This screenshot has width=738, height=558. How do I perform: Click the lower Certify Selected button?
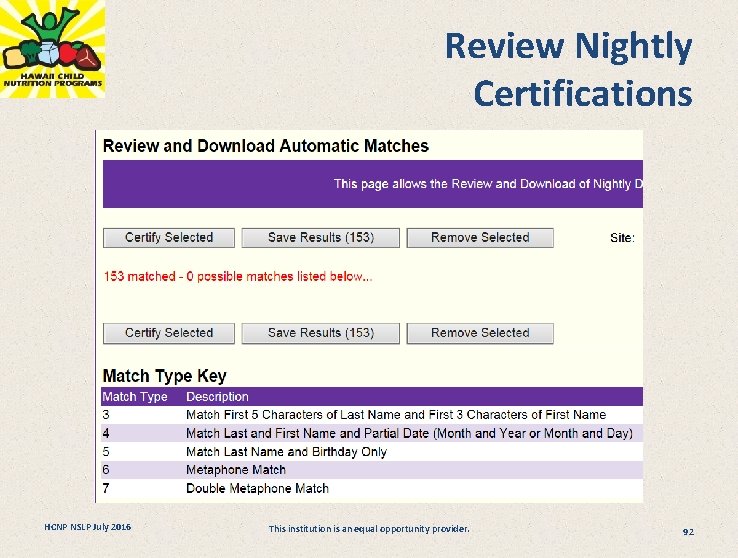pos(168,333)
